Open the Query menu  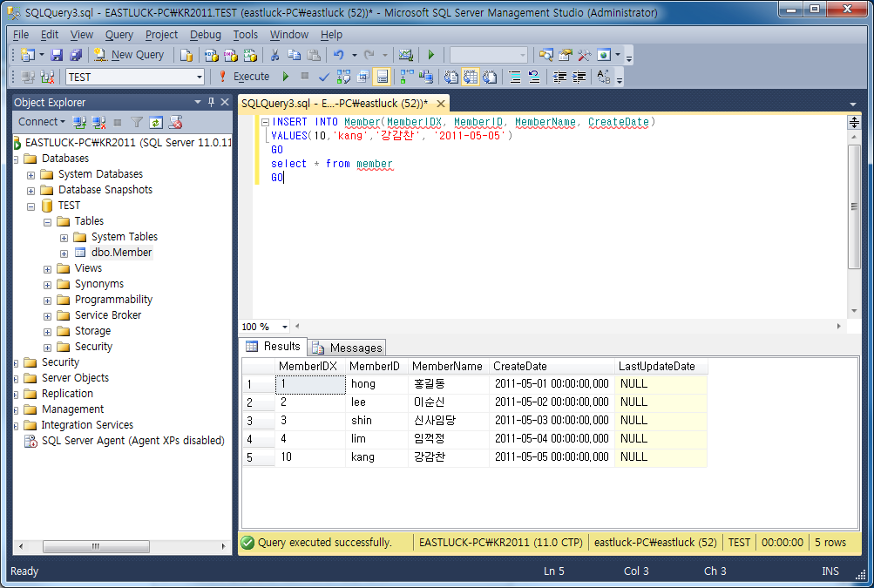click(x=119, y=35)
